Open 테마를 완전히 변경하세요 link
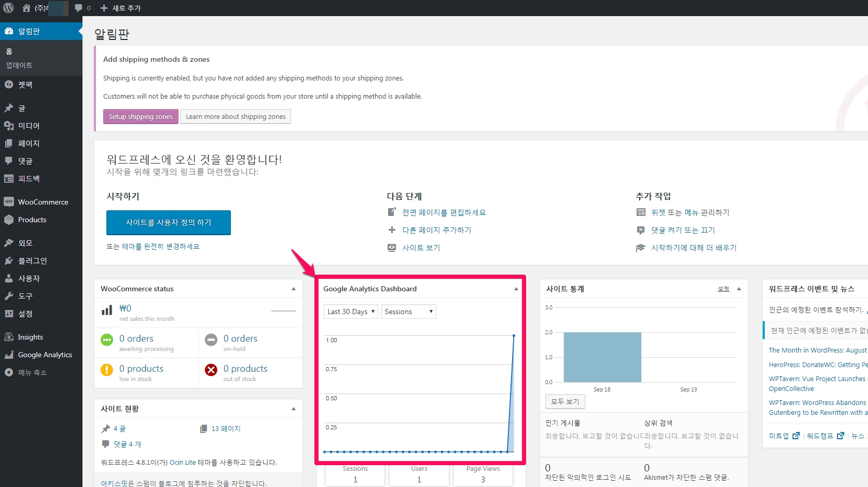This screenshot has height=487, width=868. point(161,247)
